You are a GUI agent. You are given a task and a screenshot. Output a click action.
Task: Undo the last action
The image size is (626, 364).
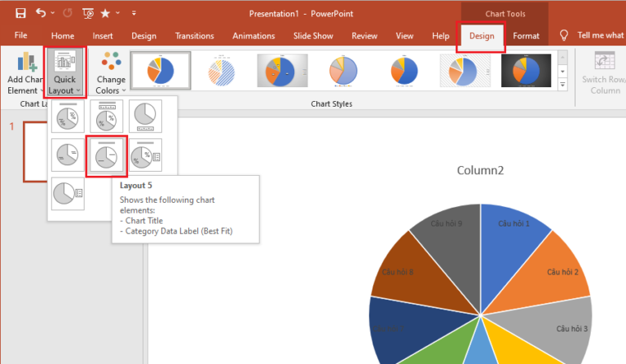click(x=40, y=13)
